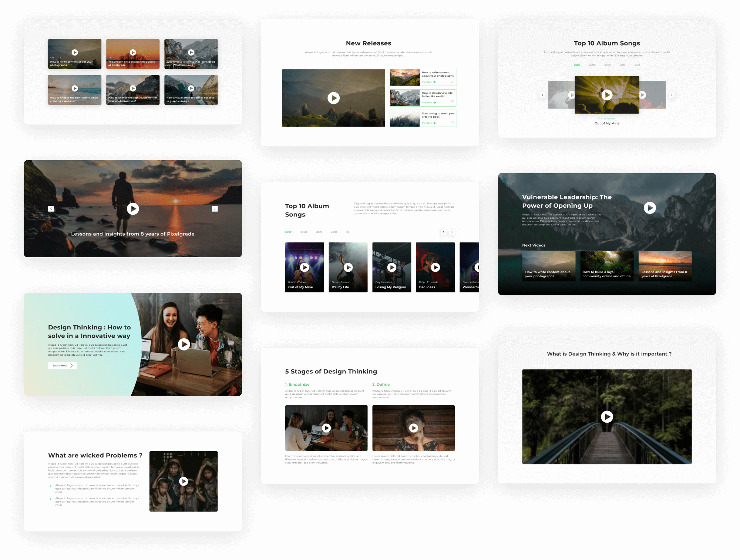Click Play Now under 'How to write content' in New Releases
Viewport: 740px width, 560px height.
pyautogui.click(x=429, y=82)
